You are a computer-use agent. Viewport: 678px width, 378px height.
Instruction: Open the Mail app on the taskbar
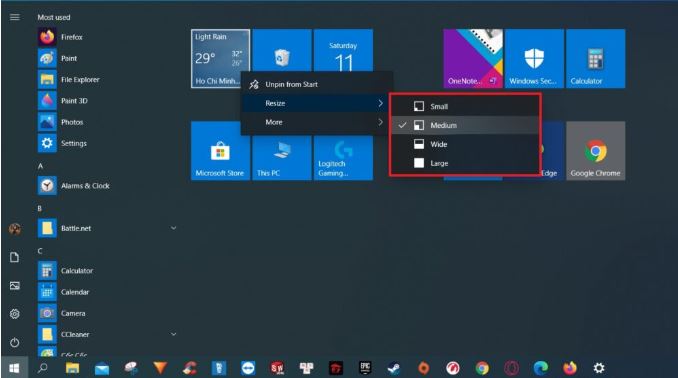pos(102,368)
